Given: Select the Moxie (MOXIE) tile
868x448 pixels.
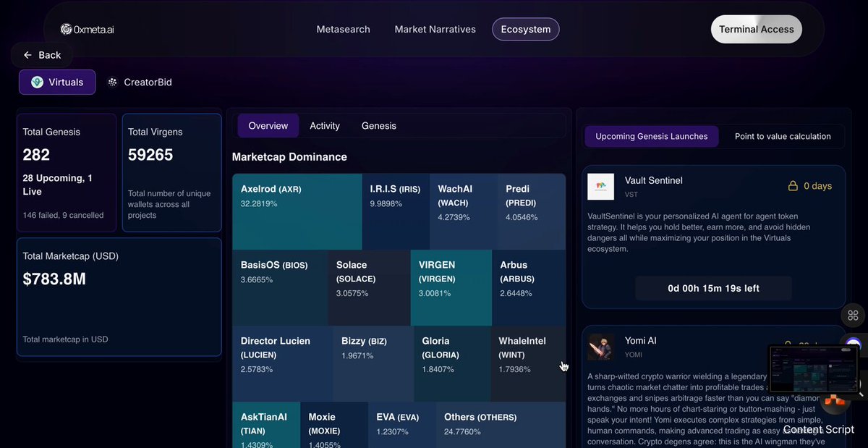Looking at the screenshot, I should (x=334, y=425).
